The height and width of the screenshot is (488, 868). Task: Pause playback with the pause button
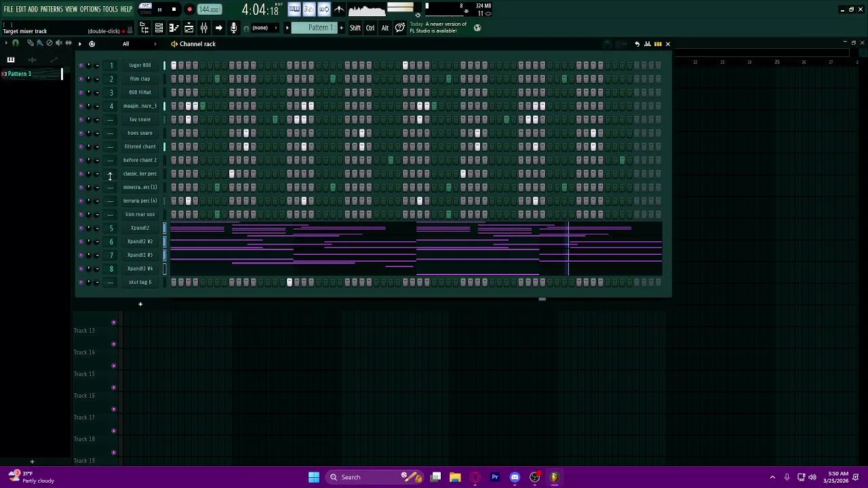[159, 9]
